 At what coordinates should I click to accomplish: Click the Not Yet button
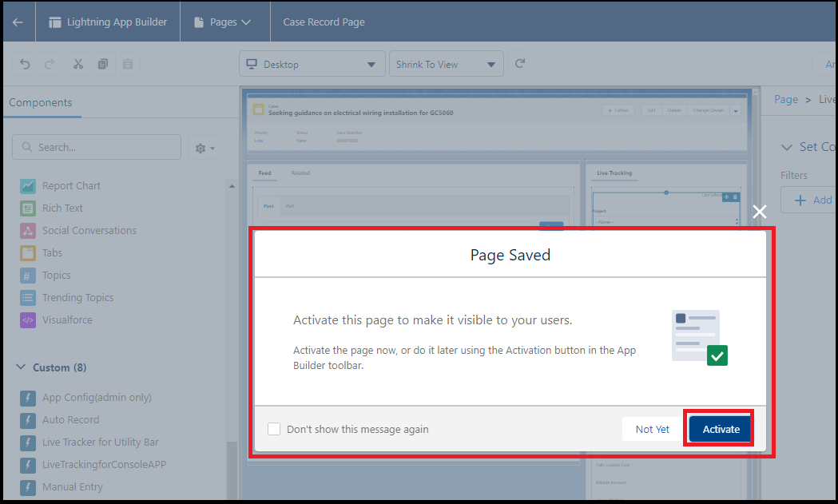tap(652, 429)
